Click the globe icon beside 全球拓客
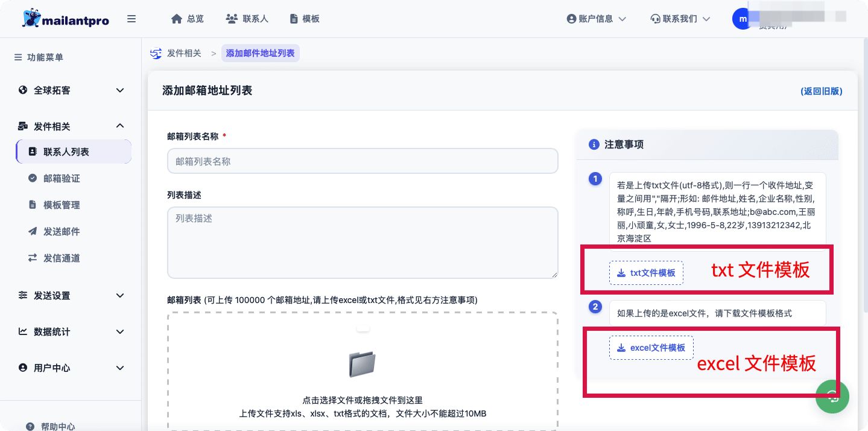This screenshot has height=431, width=868. pos(23,90)
